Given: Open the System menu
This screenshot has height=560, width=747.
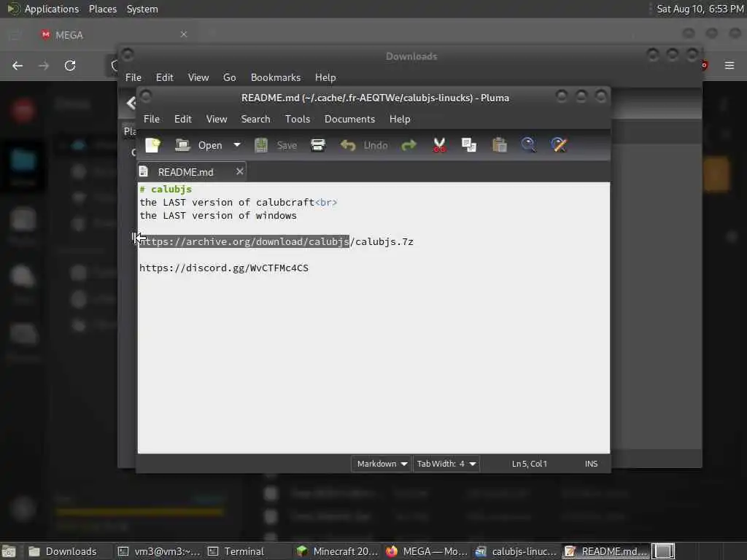Looking at the screenshot, I should (x=142, y=9).
